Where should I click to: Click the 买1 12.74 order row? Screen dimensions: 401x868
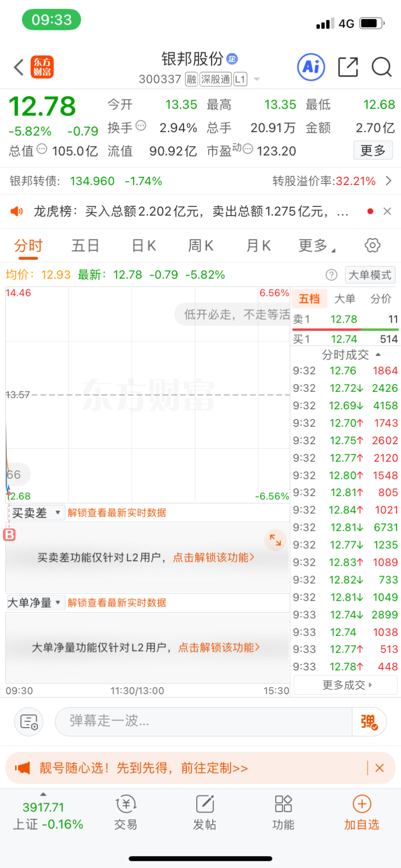[345, 339]
